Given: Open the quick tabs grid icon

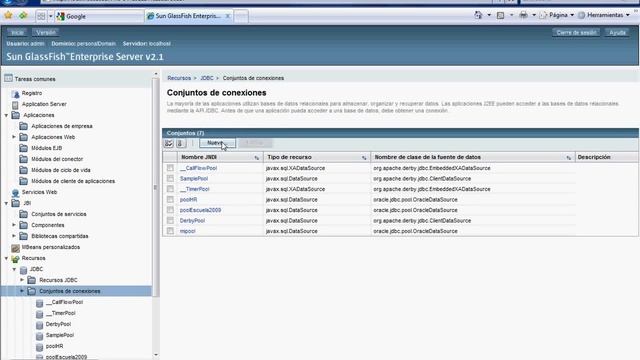Looking at the screenshot, I should [41, 16].
